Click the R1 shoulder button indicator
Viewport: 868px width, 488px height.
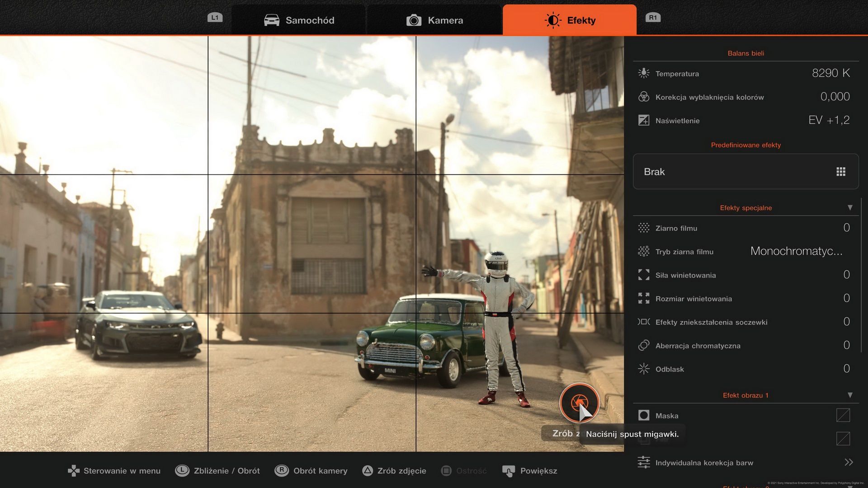(x=653, y=18)
